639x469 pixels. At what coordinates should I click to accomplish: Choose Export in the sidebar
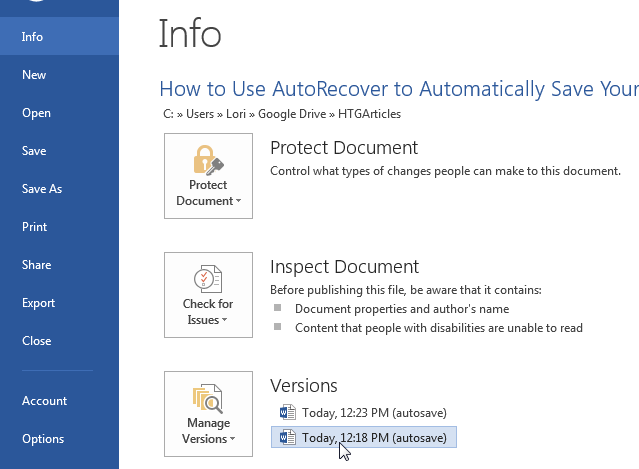[x=38, y=303]
